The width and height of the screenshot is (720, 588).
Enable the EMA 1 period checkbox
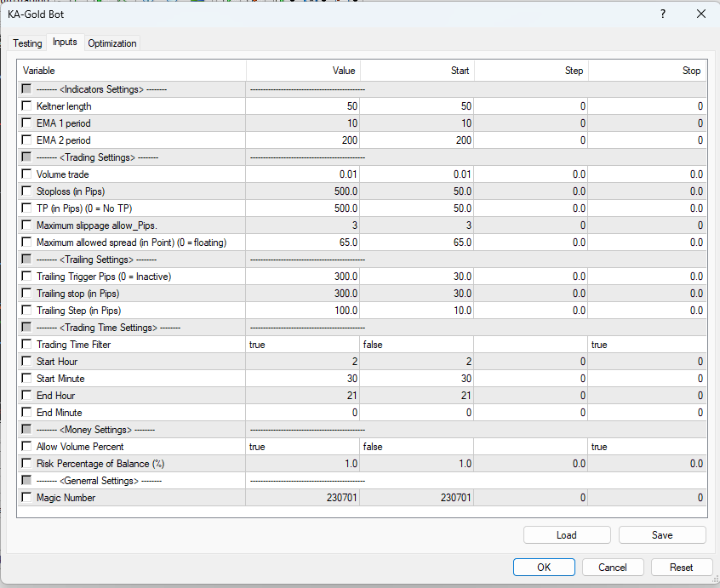pos(26,123)
